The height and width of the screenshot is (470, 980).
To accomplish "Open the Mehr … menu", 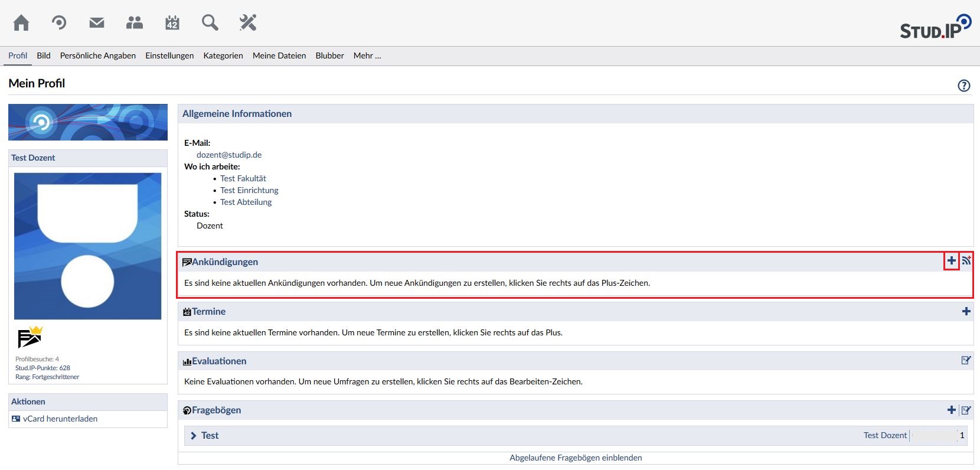I will [367, 56].
